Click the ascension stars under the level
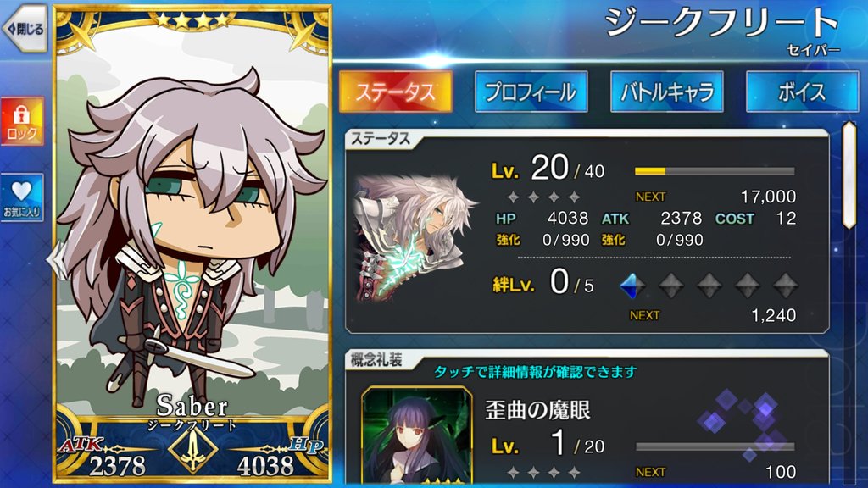 click(543, 197)
